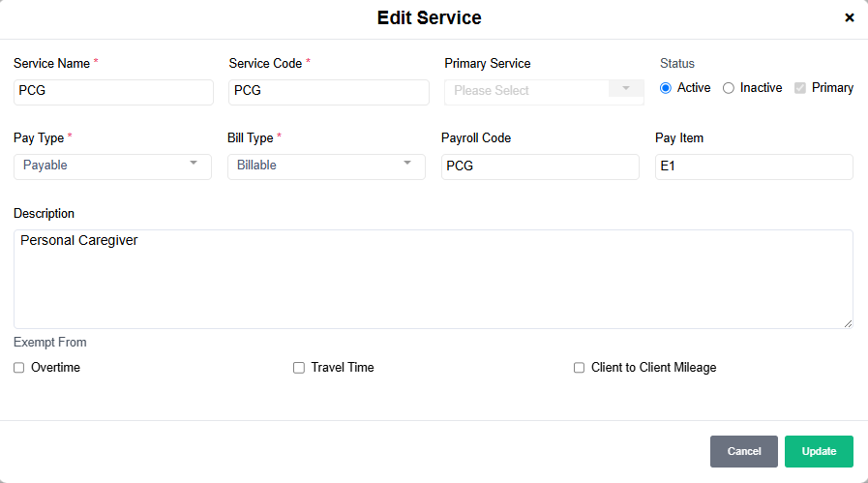Click the Pay Type dropdown arrow
The image size is (868, 483).
coord(194,163)
